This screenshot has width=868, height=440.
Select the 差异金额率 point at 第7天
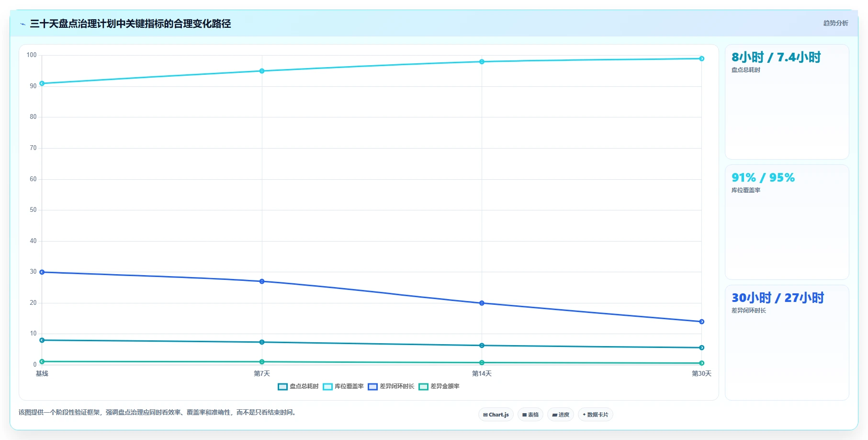[x=262, y=362]
